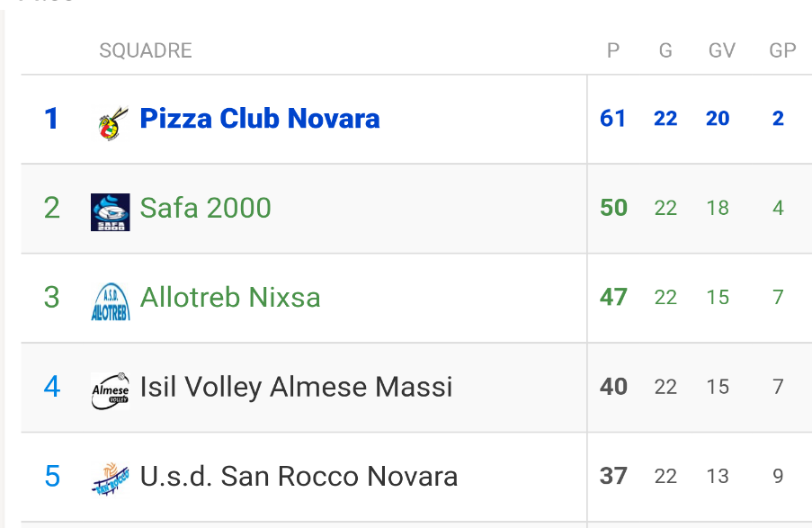Click Safa 2000's 50 points value

click(x=613, y=208)
